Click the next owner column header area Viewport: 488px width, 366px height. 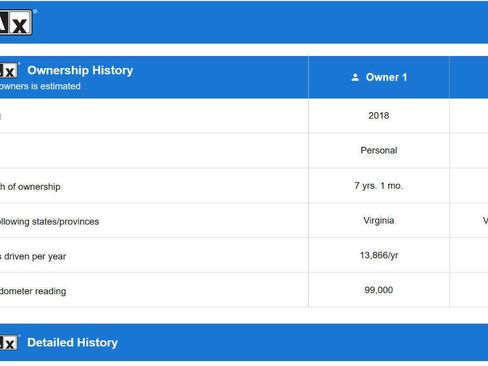[469, 77]
